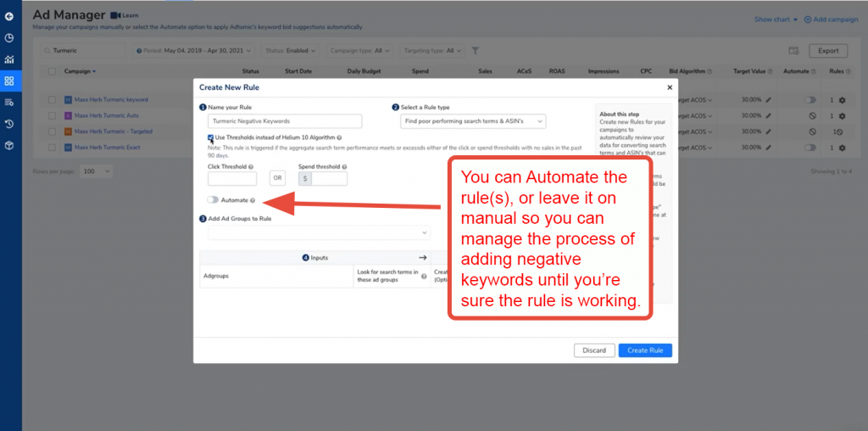This screenshot has width=868, height=431.
Task: Edit target value for Maxx Herb Turmeric keyword
Action: coord(768,100)
